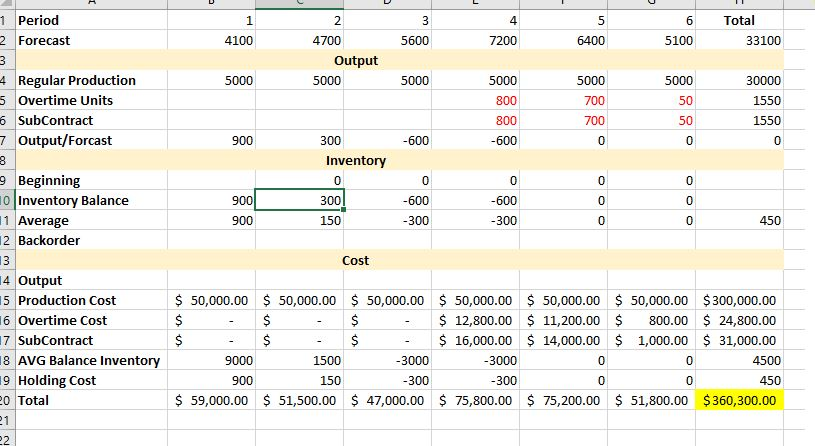The image size is (815, 446).
Task: Click period 1 total $59,000.00
Action: coord(212,401)
